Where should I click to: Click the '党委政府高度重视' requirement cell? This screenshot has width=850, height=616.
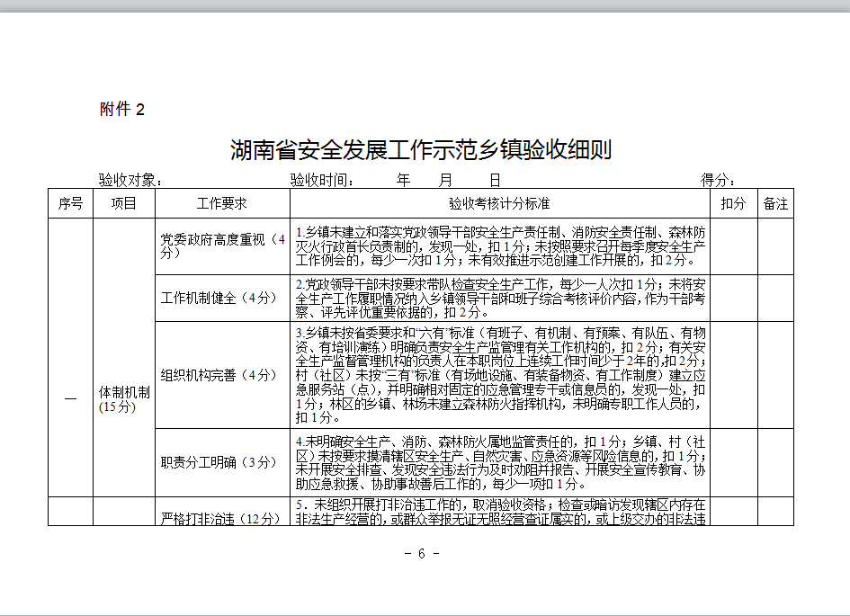pos(222,246)
